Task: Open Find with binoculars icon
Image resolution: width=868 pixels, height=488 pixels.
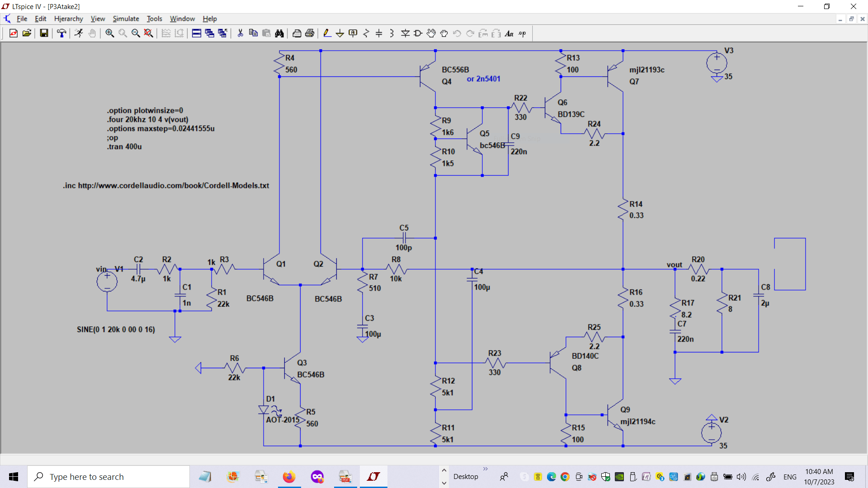Action: pos(279,33)
